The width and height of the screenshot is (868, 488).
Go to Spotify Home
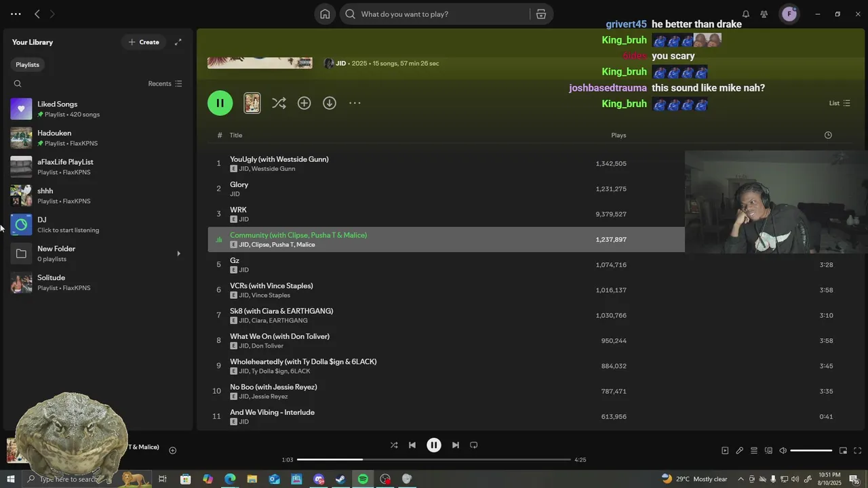pos(325,14)
